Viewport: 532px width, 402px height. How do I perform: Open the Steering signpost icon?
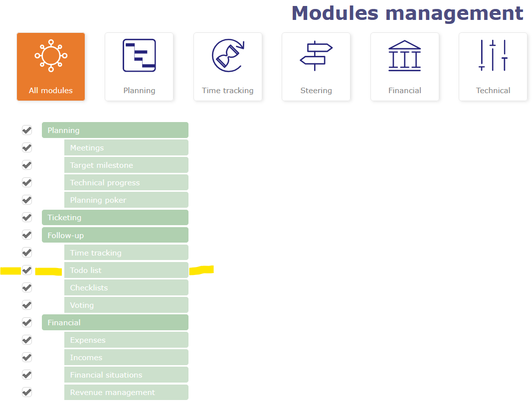(x=316, y=56)
